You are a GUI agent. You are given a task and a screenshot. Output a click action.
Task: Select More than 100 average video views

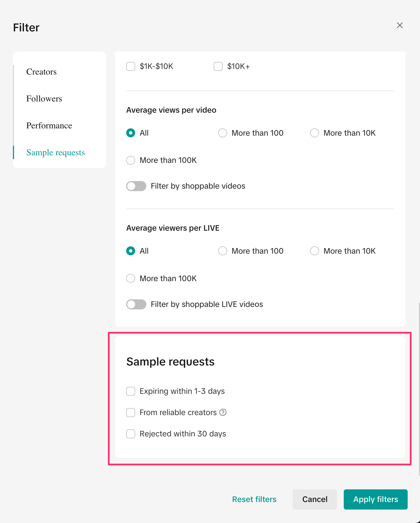(x=223, y=133)
